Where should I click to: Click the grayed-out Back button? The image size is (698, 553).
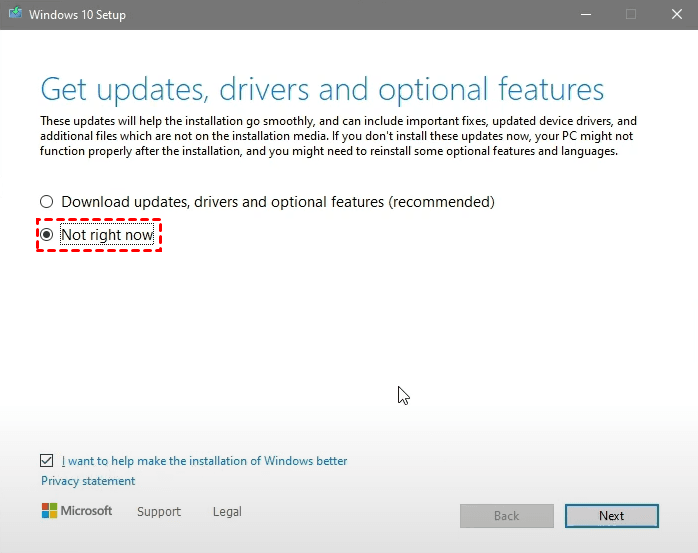507,516
